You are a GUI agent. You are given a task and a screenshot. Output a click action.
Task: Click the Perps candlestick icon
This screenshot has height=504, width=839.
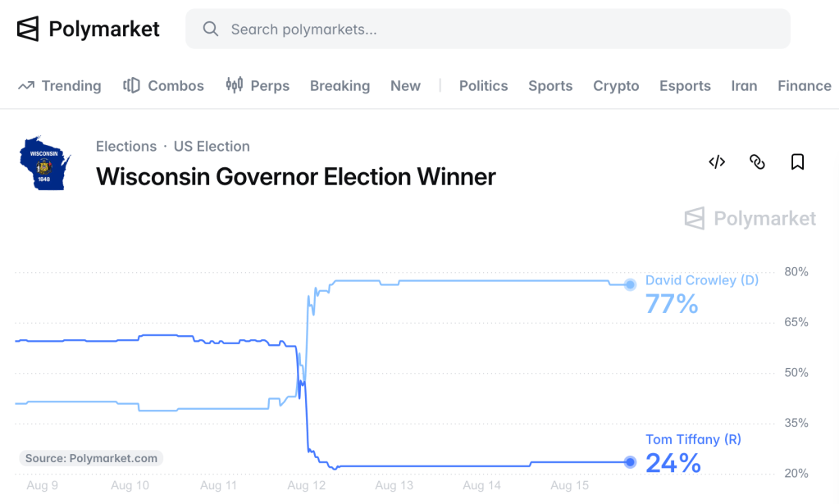[235, 85]
